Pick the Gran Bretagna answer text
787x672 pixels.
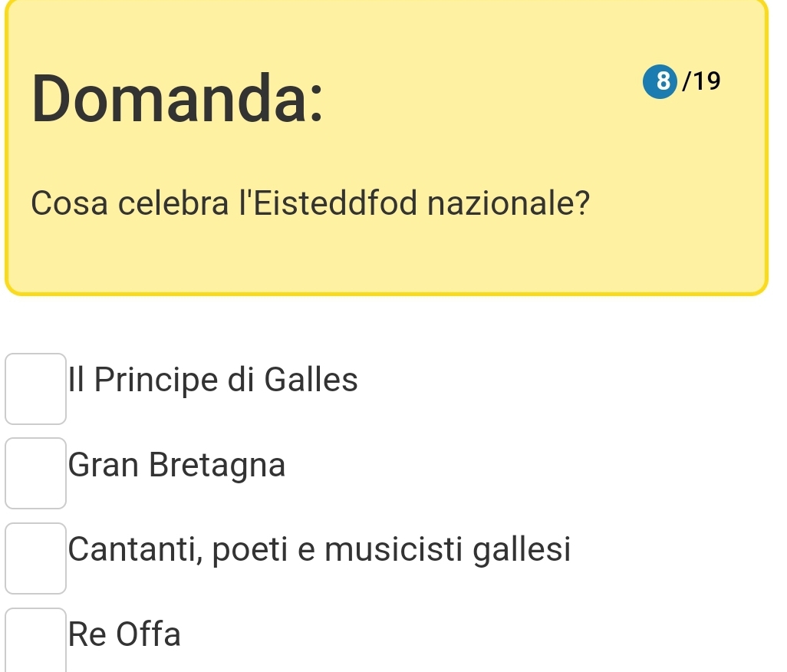(176, 465)
